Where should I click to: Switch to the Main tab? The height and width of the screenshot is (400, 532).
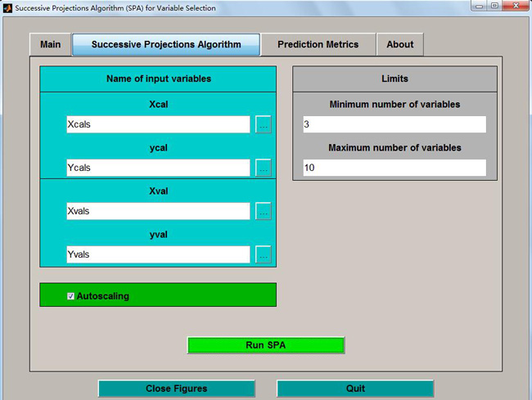50,44
